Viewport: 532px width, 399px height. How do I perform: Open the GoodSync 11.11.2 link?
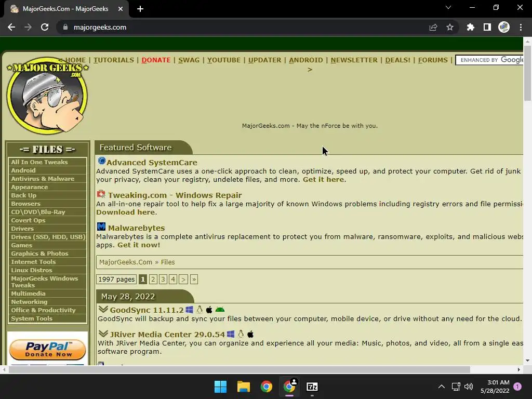pyautogui.click(x=147, y=310)
